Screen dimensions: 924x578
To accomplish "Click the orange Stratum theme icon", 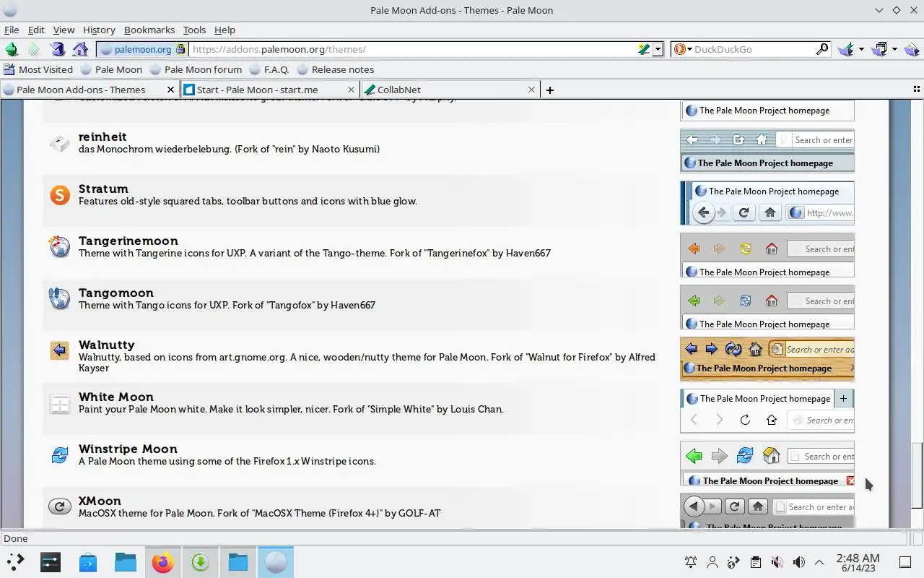I will pyautogui.click(x=60, y=194).
